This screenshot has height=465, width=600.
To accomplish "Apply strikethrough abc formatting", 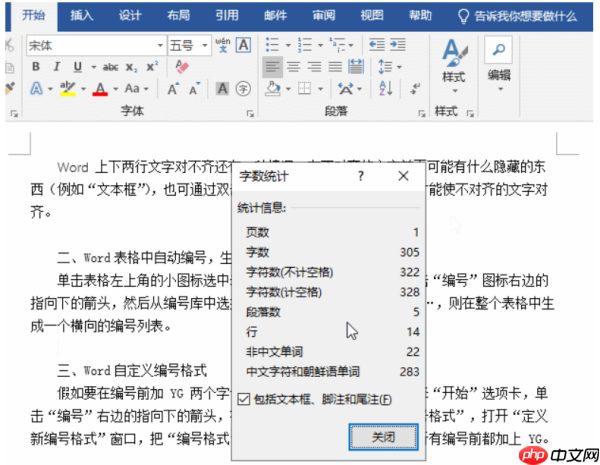I will (x=110, y=67).
